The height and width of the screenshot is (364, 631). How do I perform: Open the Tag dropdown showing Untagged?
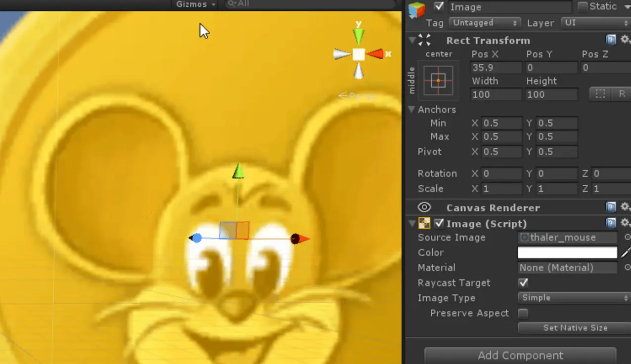coord(485,23)
